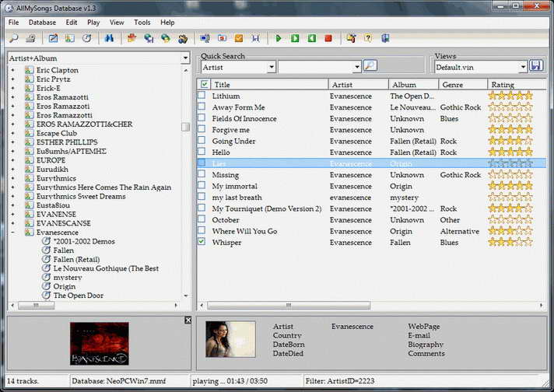Start playback with green play button
The width and height of the screenshot is (554, 392).
pos(279,38)
